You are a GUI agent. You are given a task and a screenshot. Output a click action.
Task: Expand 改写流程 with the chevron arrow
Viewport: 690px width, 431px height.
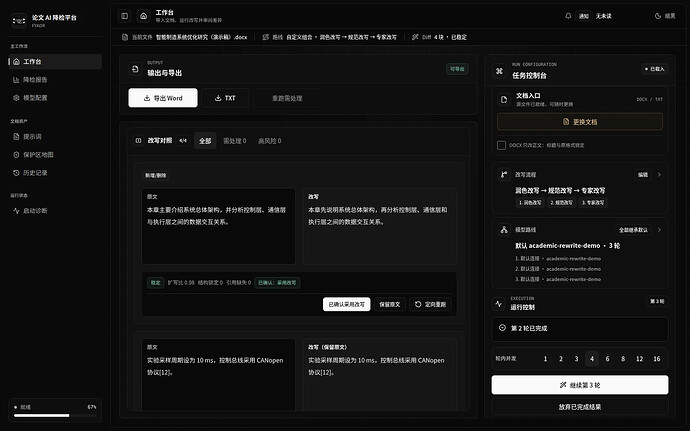tap(659, 174)
